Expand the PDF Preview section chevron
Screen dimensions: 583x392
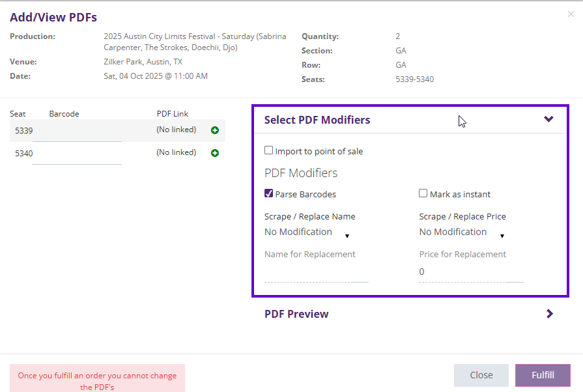(549, 313)
